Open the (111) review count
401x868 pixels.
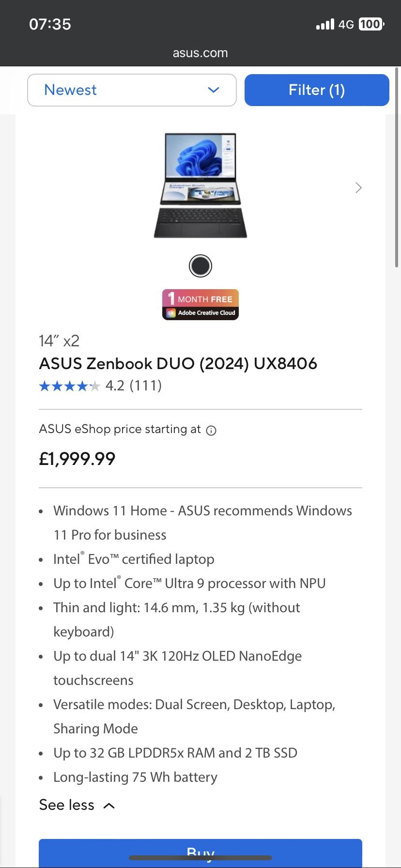146,386
